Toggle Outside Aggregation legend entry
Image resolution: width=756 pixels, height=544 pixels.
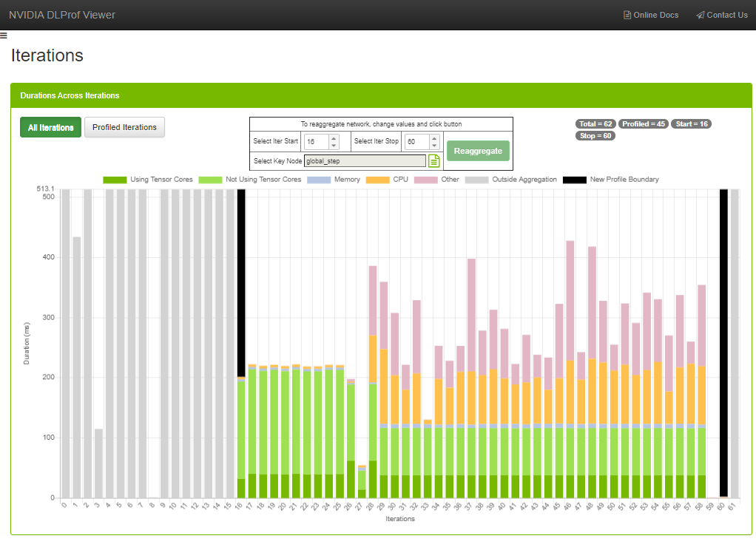click(x=476, y=180)
